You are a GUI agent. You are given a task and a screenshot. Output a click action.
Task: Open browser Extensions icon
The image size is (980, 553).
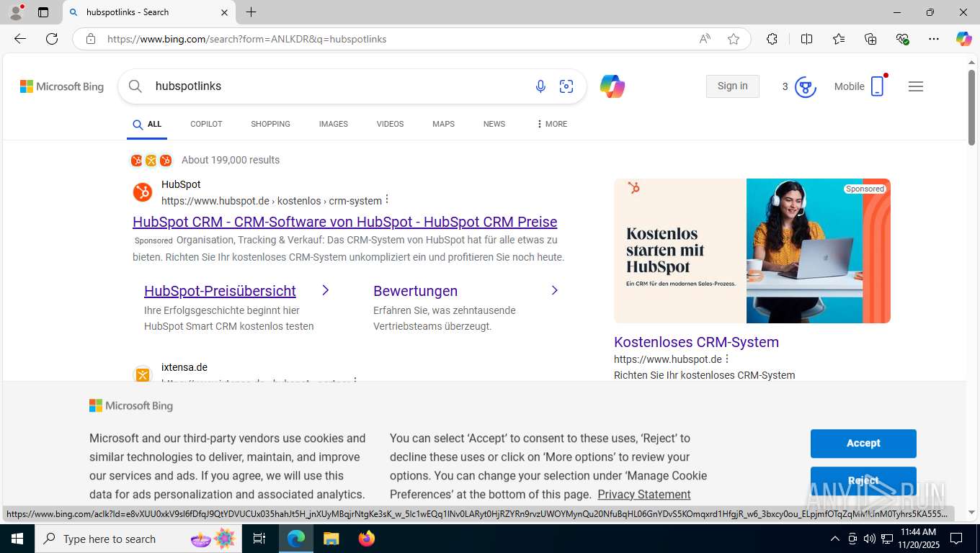[x=772, y=39]
